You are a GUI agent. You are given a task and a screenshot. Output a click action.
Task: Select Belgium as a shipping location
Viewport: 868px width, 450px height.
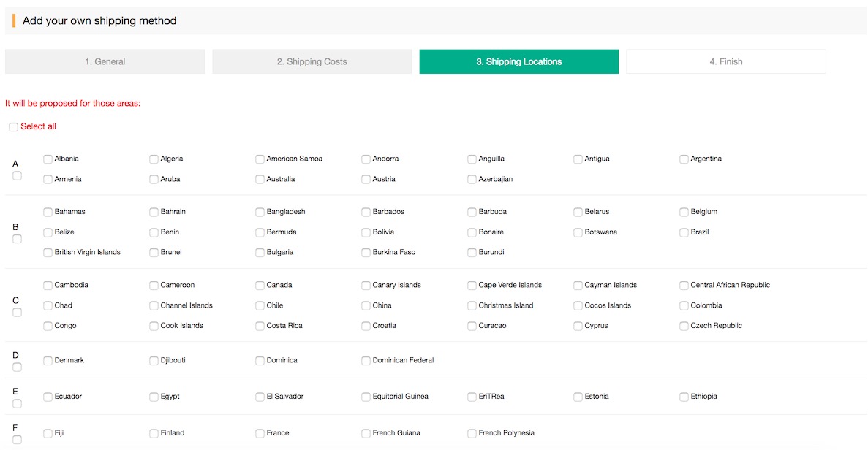(684, 212)
